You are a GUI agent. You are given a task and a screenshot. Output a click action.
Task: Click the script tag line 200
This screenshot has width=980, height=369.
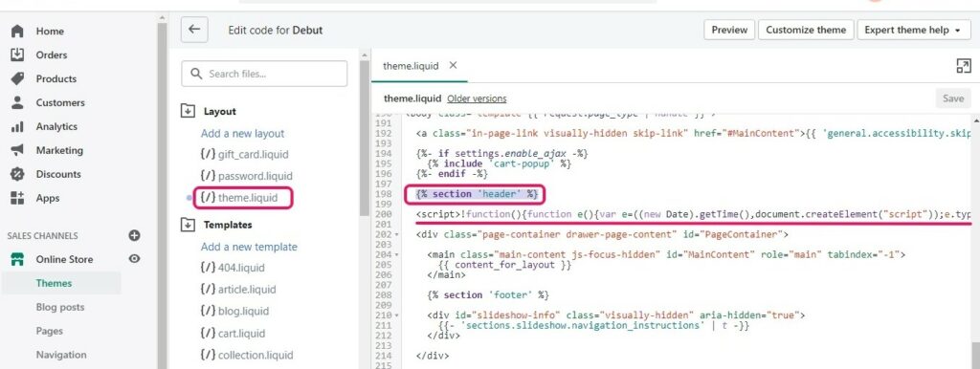[x=694, y=214]
